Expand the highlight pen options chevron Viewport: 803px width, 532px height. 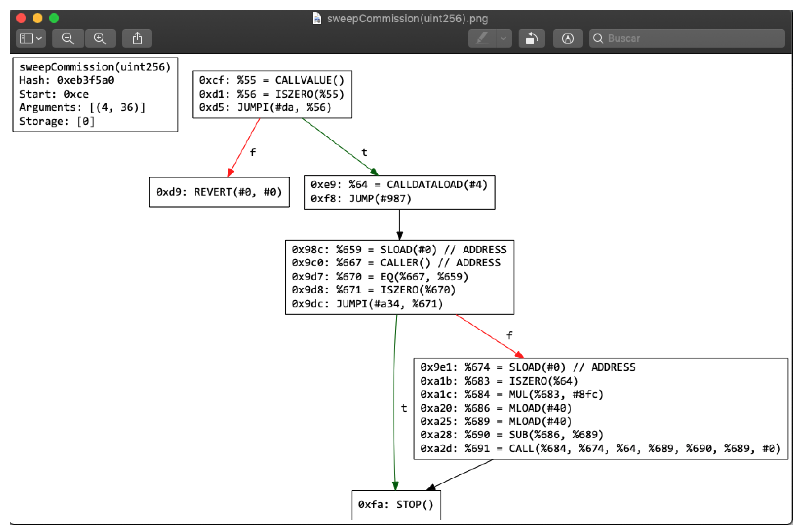504,38
